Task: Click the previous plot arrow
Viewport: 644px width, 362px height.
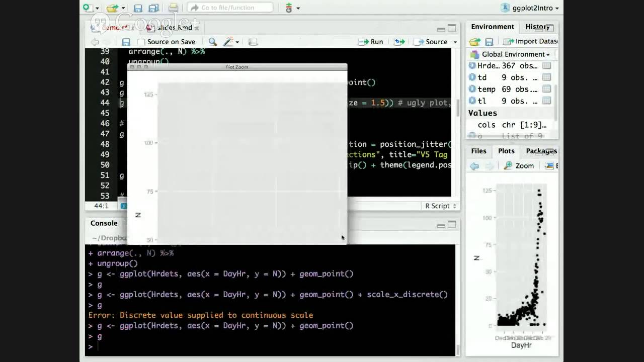Action: coord(474,165)
